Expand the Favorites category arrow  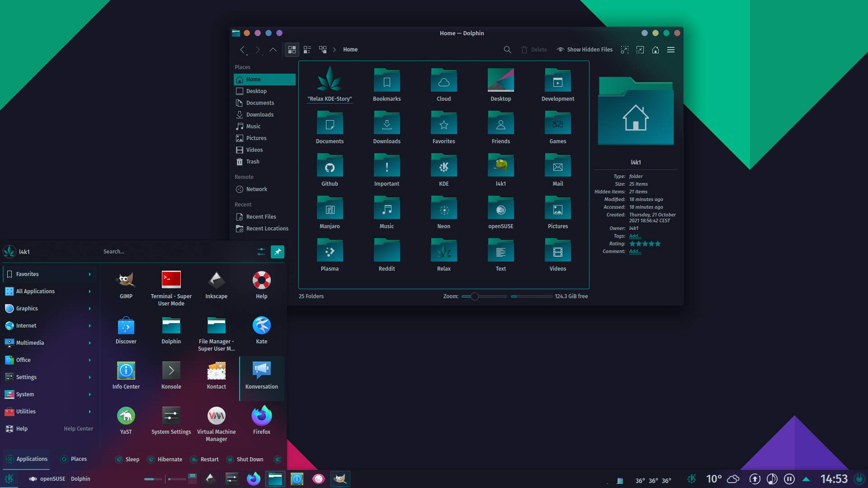90,274
